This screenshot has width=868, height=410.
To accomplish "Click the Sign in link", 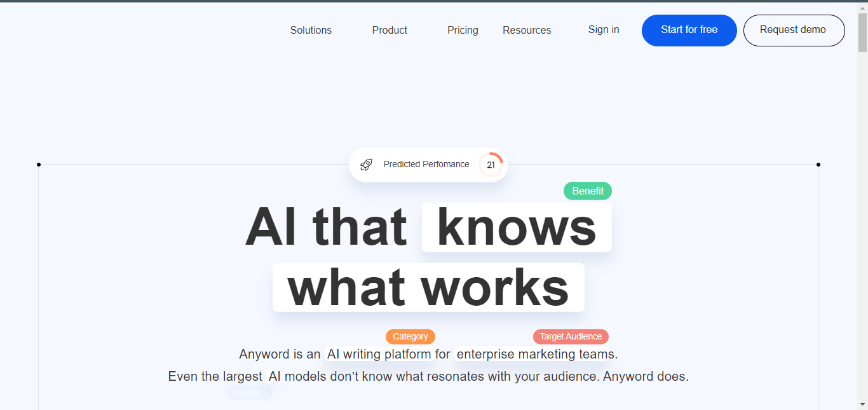I will click(x=604, y=29).
